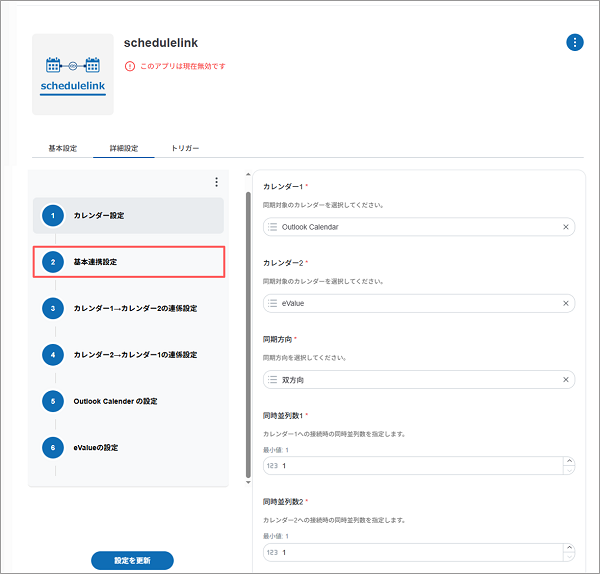The image size is (600, 574).
Task: Click the 同時並列数2 number field
Action: click(410, 552)
